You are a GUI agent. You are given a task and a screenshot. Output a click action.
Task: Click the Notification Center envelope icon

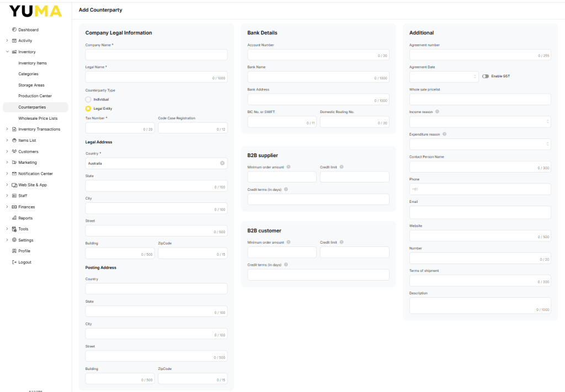click(14, 174)
